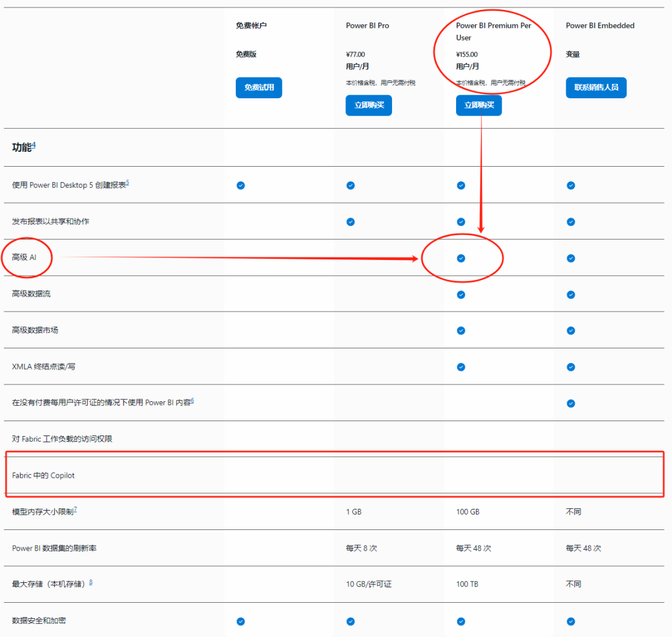Click Embedded checkmark in 高级数据流 row
The image size is (672, 637).
coord(571,295)
